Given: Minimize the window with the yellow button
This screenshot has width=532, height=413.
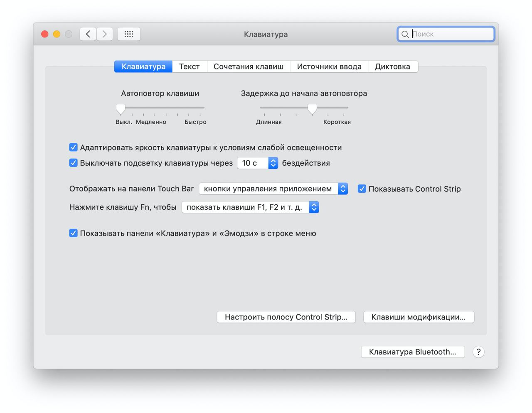Looking at the screenshot, I should point(57,34).
